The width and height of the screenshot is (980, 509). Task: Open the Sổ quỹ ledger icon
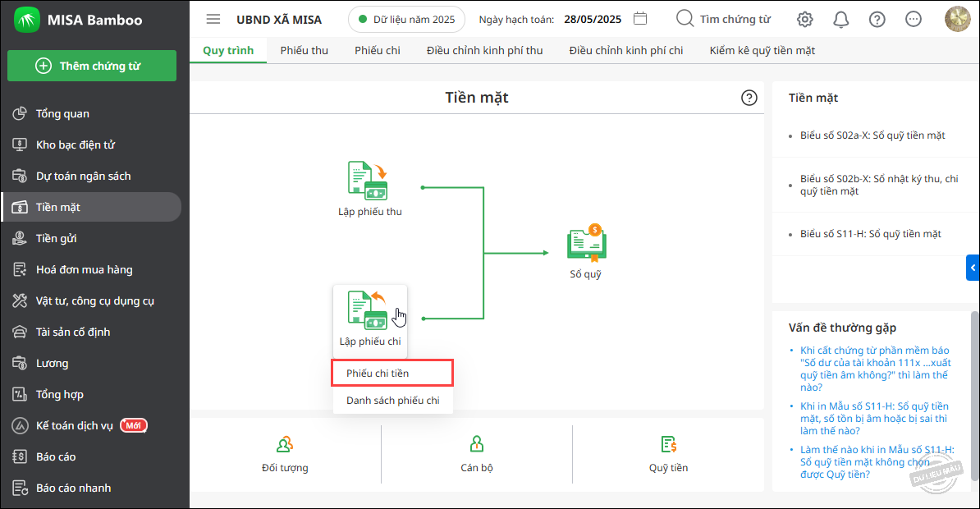pyautogui.click(x=586, y=243)
